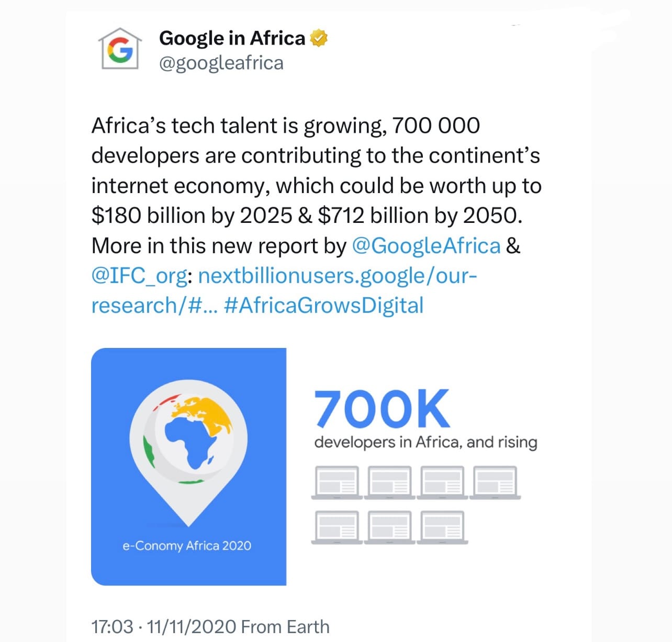Click the Google in Africa profile avatar
This screenshot has width=672, height=642.
pos(121,49)
